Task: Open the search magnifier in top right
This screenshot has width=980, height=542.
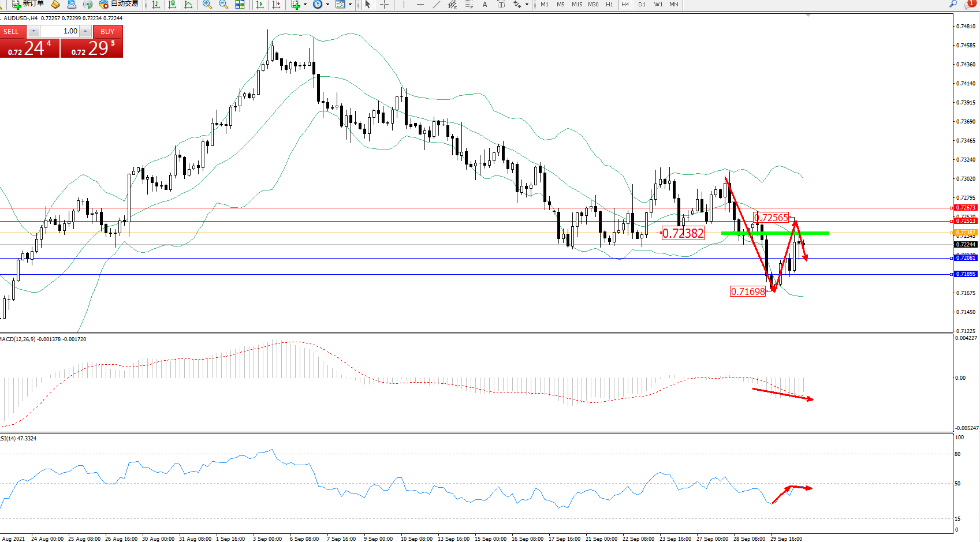Action: click(953, 4)
